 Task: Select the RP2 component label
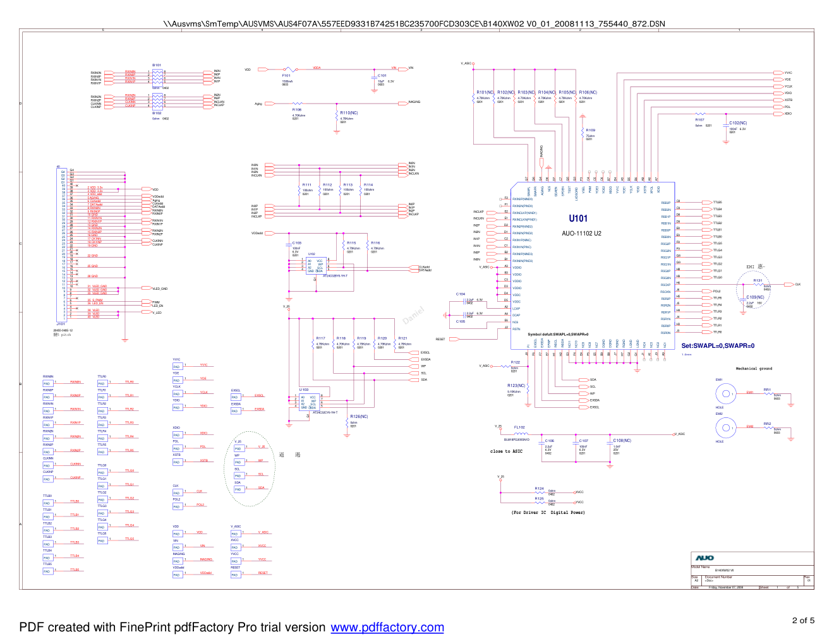[767, 424]
